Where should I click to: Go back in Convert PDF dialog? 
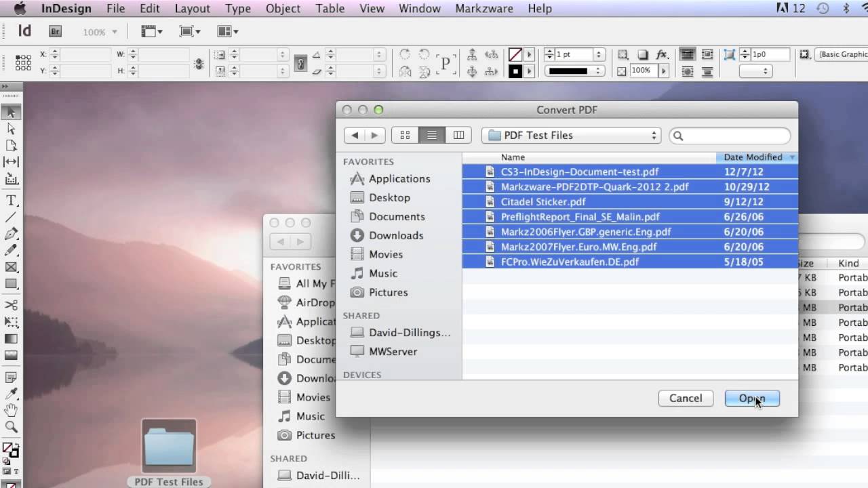click(354, 135)
